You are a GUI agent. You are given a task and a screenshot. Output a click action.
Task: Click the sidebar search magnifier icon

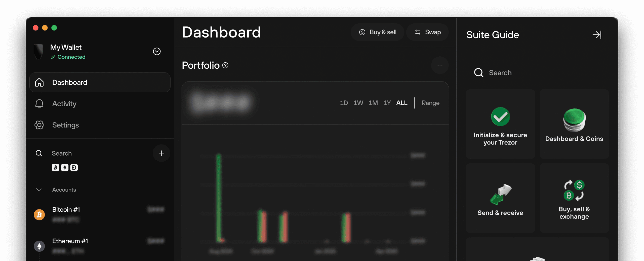pos(39,153)
